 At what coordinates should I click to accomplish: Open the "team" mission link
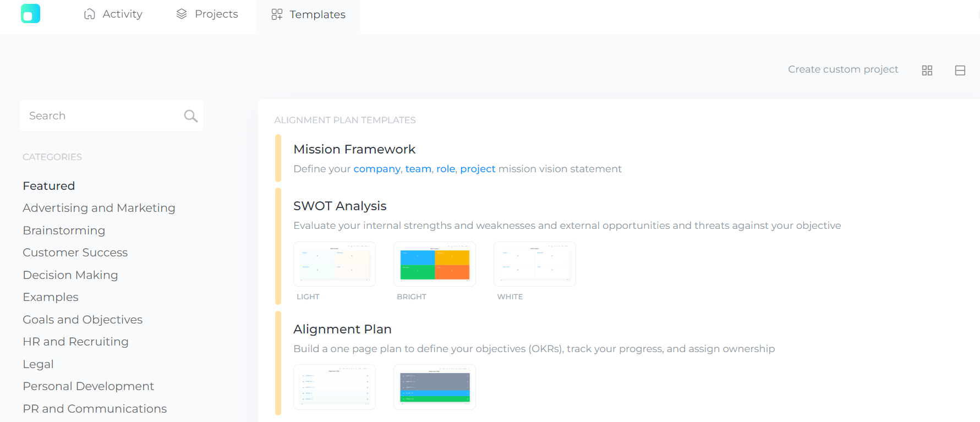click(x=418, y=169)
